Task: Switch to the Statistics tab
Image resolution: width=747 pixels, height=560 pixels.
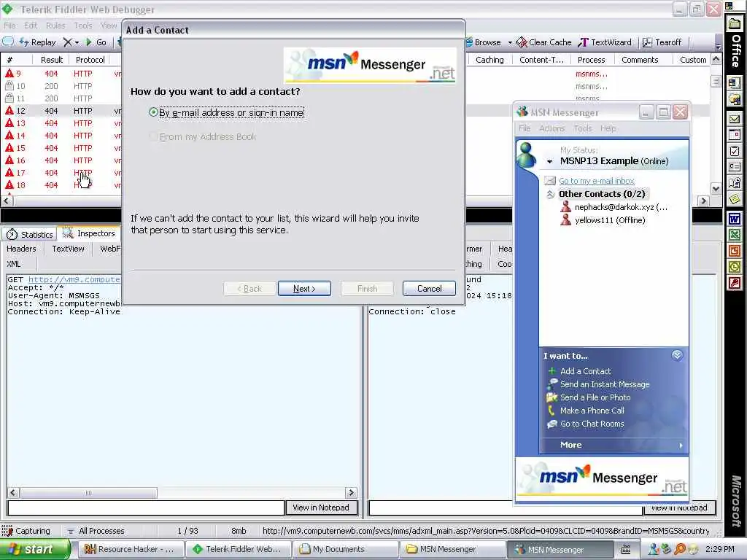Action: click(30, 234)
